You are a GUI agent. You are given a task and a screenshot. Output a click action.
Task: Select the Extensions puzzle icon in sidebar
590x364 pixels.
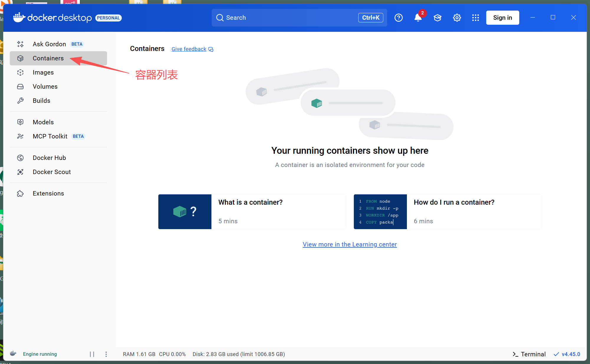click(20, 193)
